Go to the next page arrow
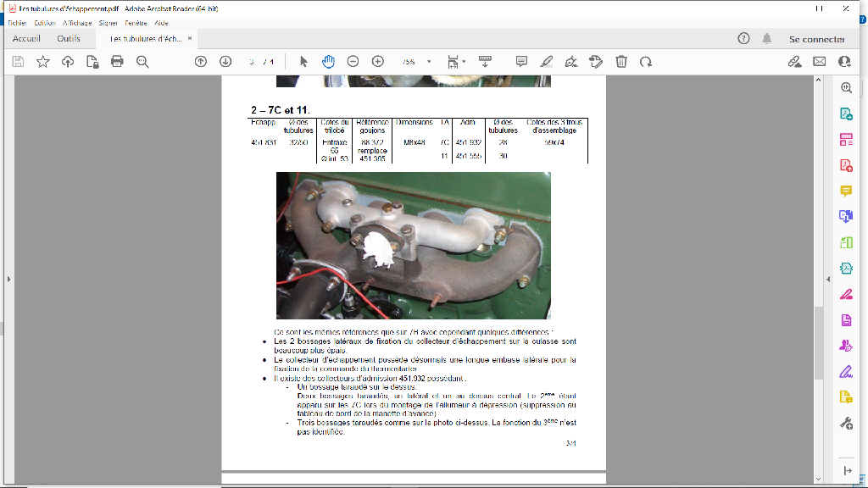The height and width of the screenshot is (488, 868). [x=225, y=61]
